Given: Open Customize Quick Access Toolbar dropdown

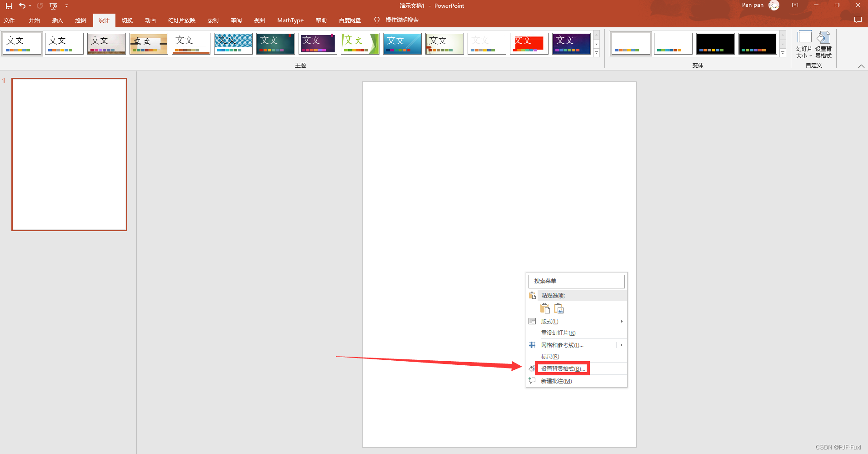Looking at the screenshot, I should (x=66, y=6).
